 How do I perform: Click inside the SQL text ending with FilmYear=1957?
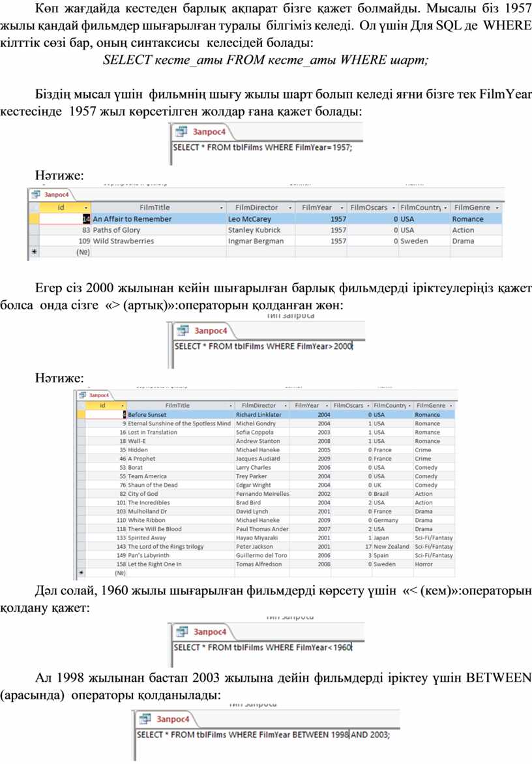point(262,147)
